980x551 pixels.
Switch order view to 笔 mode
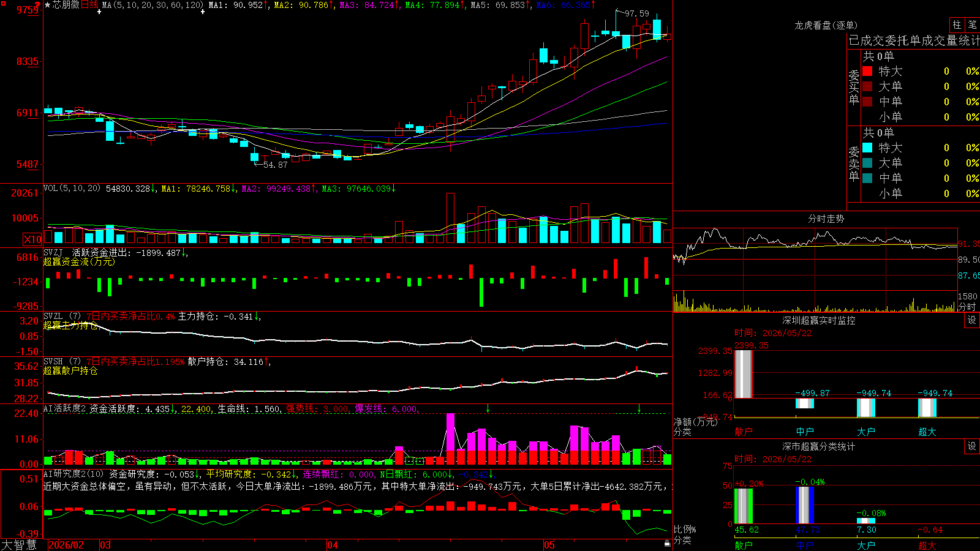click(972, 25)
